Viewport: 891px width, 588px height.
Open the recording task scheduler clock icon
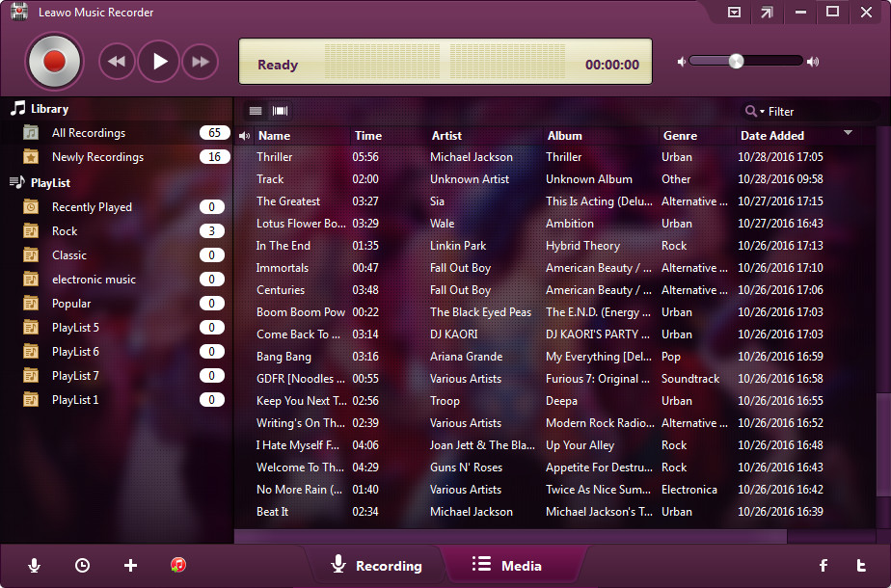point(83,566)
